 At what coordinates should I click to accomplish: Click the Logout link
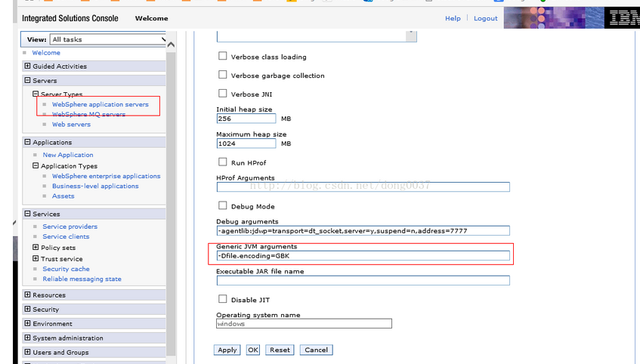pyautogui.click(x=486, y=18)
